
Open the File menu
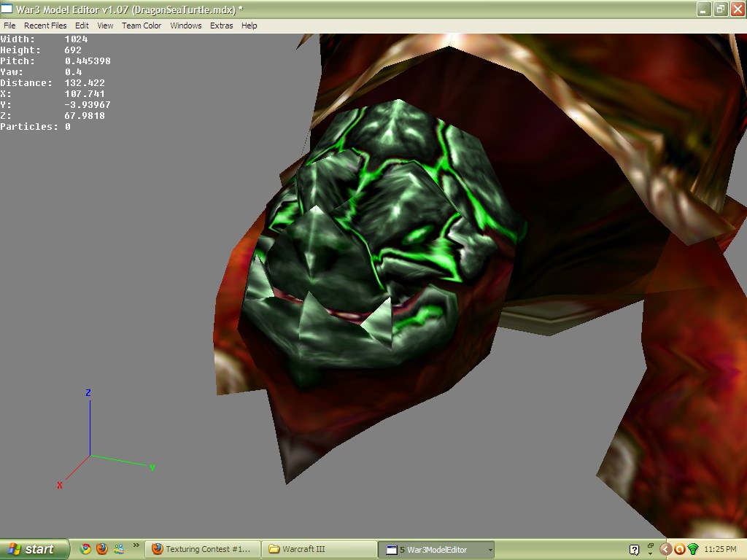[x=9, y=26]
